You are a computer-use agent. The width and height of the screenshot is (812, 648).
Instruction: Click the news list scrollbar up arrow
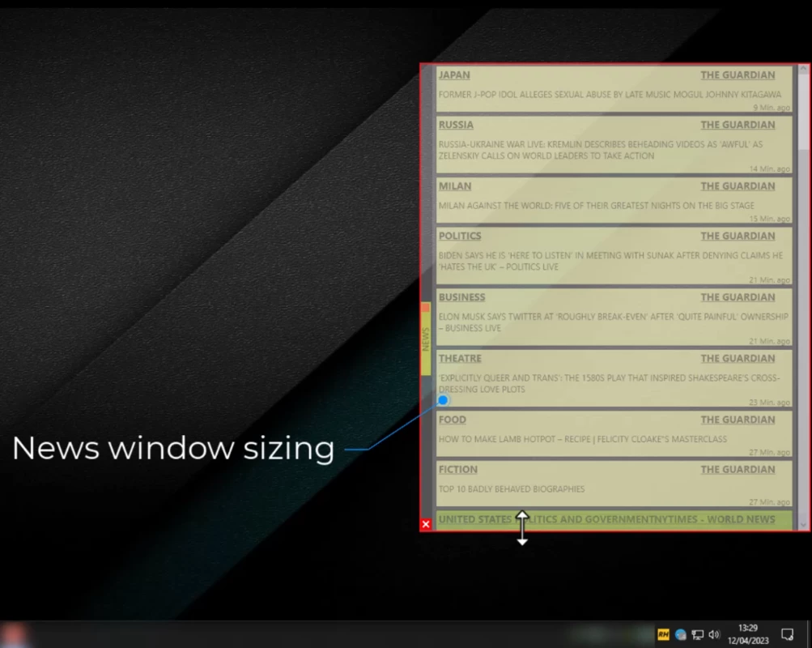(x=803, y=68)
